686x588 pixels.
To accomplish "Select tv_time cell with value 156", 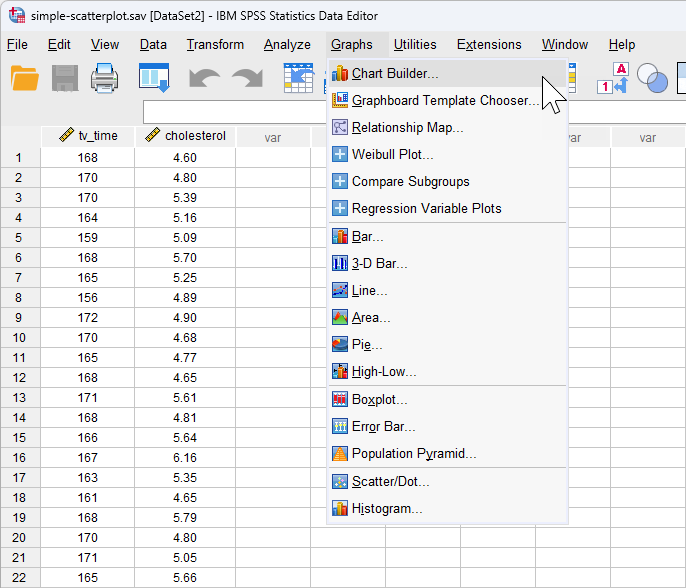I will 88,298.
